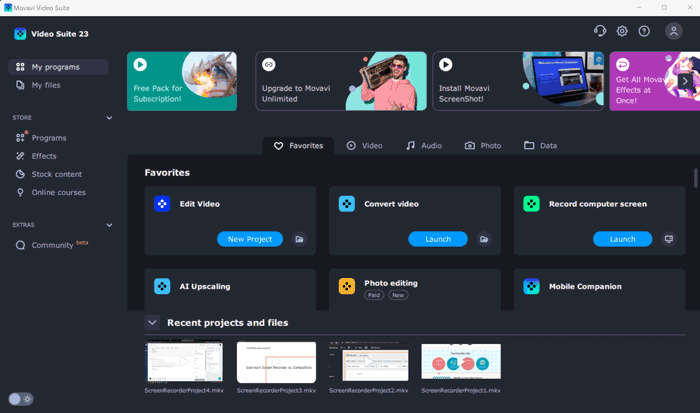
Task: Open ScreenRecorderProject3.mkv thumbnail
Action: 276,362
